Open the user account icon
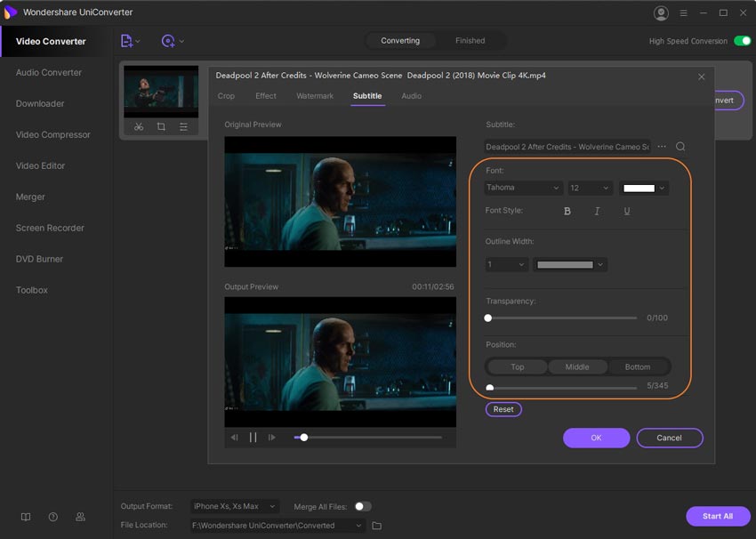The width and height of the screenshot is (756, 539). coord(661,13)
